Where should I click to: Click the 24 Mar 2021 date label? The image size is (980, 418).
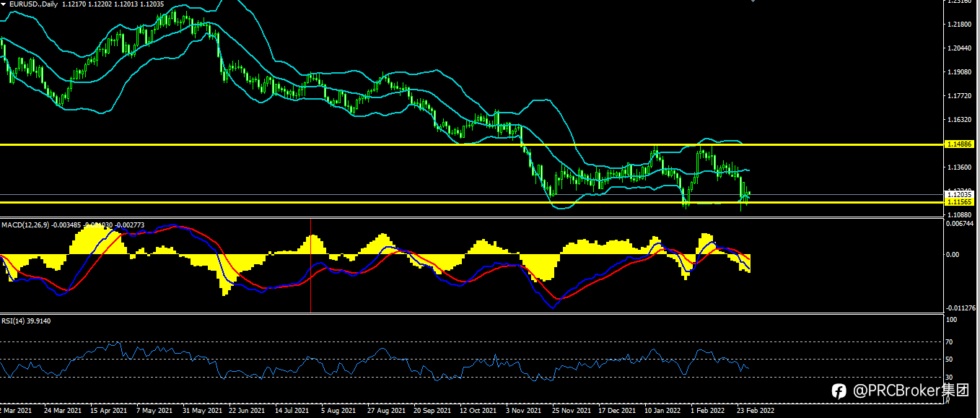tap(62, 411)
